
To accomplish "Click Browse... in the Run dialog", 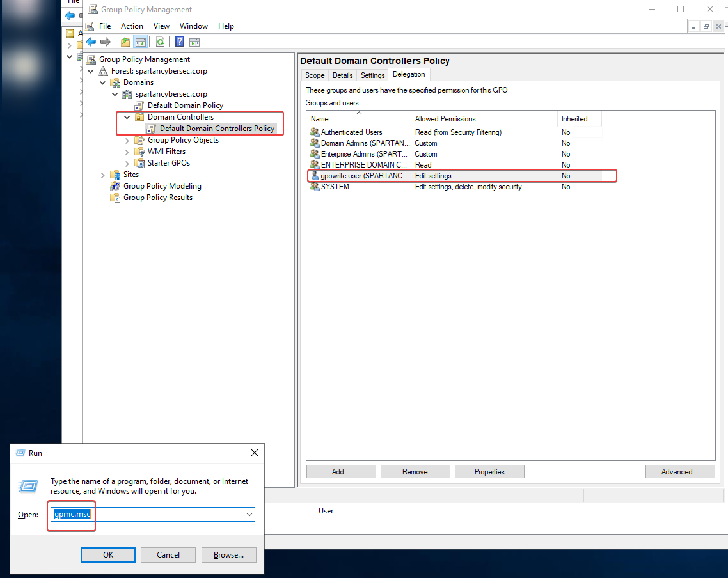I will pos(228,555).
